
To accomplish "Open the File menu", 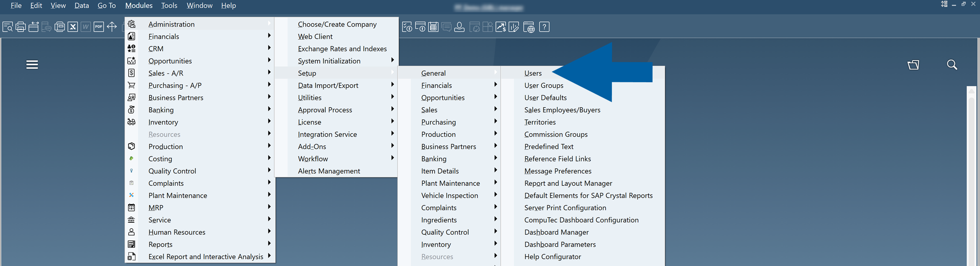I will click(16, 6).
